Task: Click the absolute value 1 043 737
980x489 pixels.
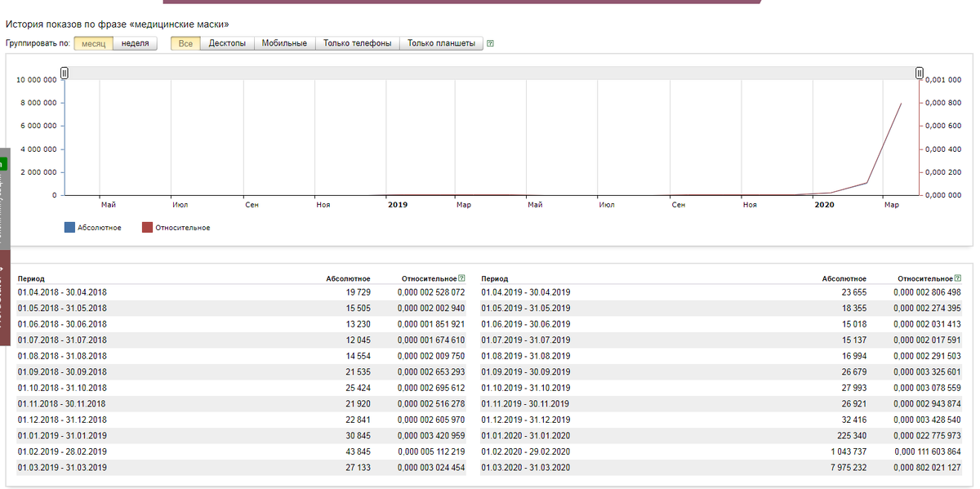Action: [x=849, y=451]
